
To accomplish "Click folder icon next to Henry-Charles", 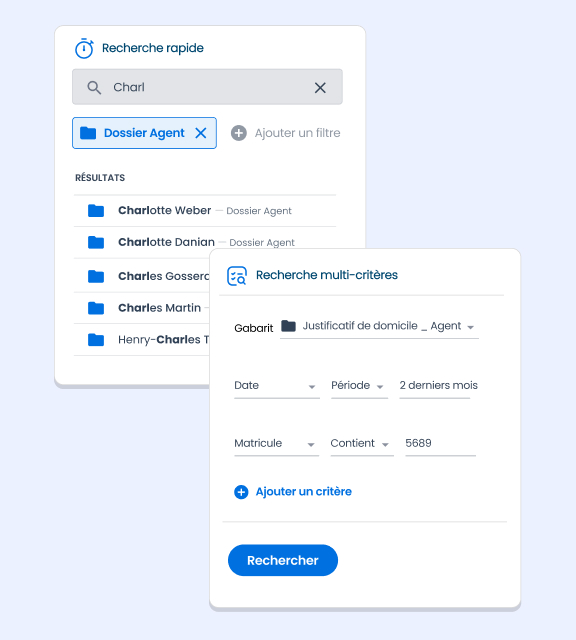I will [x=96, y=340].
